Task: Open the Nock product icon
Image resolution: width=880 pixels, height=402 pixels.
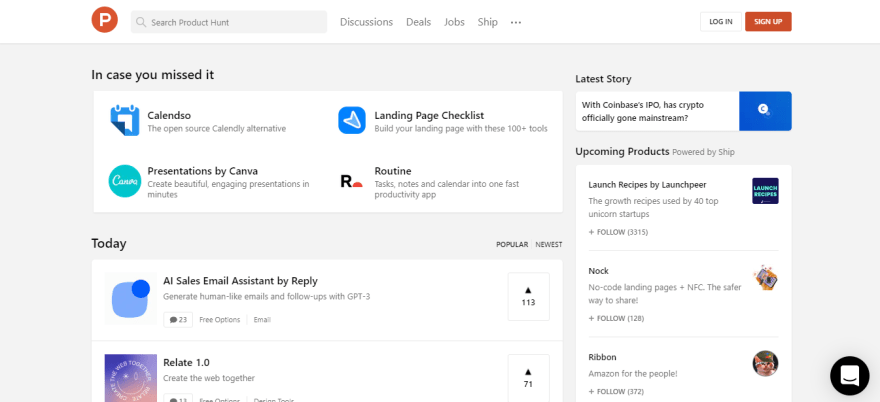Action: pyautogui.click(x=765, y=277)
